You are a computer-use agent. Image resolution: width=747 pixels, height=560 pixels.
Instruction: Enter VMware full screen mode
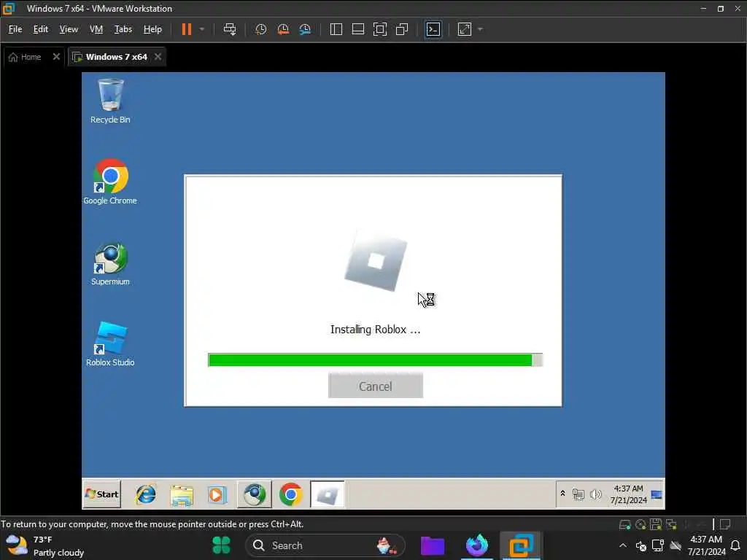[379, 29]
